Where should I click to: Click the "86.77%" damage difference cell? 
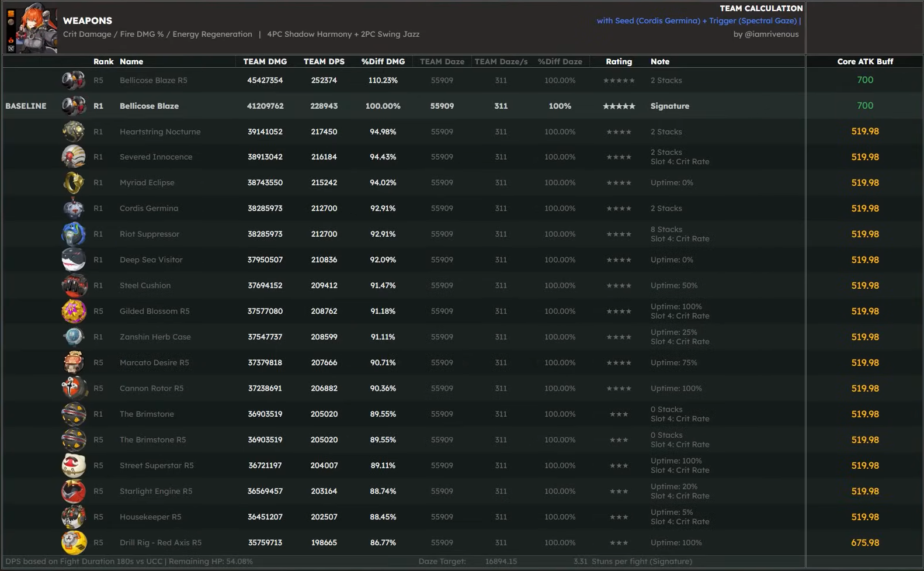(383, 542)
